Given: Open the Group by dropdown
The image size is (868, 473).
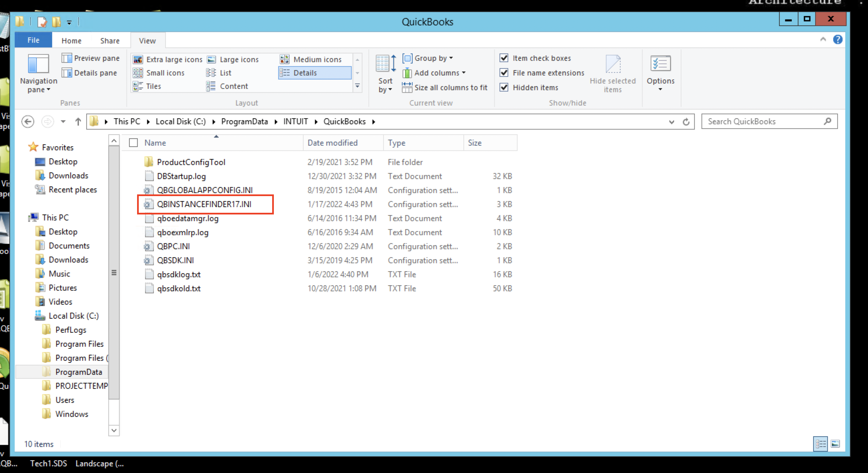Looking at the screenshot, I should pos(428,58).
